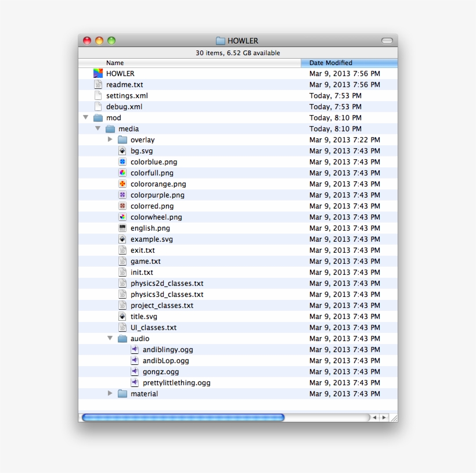
Task: Click the colororange.png thumbnail icon
Action: (x=122, y=184)
